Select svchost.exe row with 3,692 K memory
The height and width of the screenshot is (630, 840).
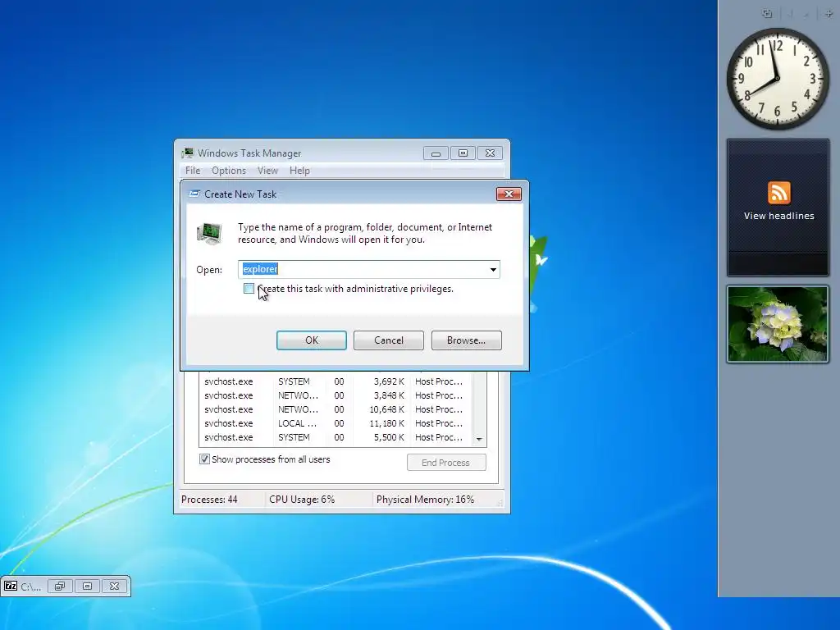click(336, 381)
